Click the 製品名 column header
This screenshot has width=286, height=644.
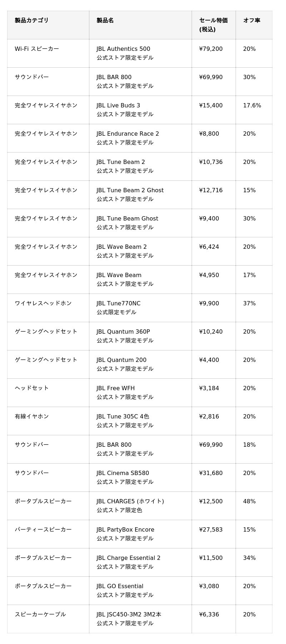click(105, 20)
